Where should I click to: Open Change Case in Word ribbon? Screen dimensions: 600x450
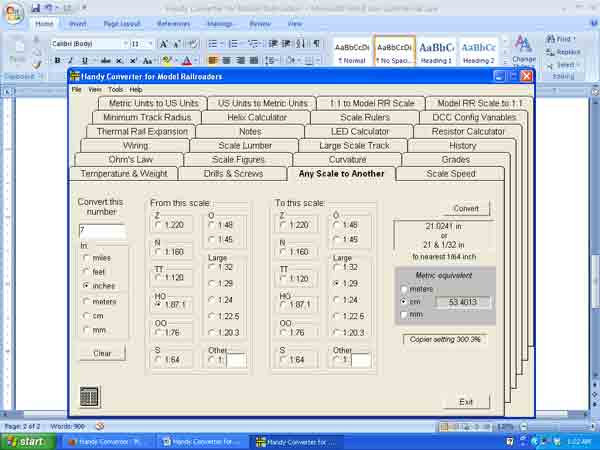coord(147,60)
